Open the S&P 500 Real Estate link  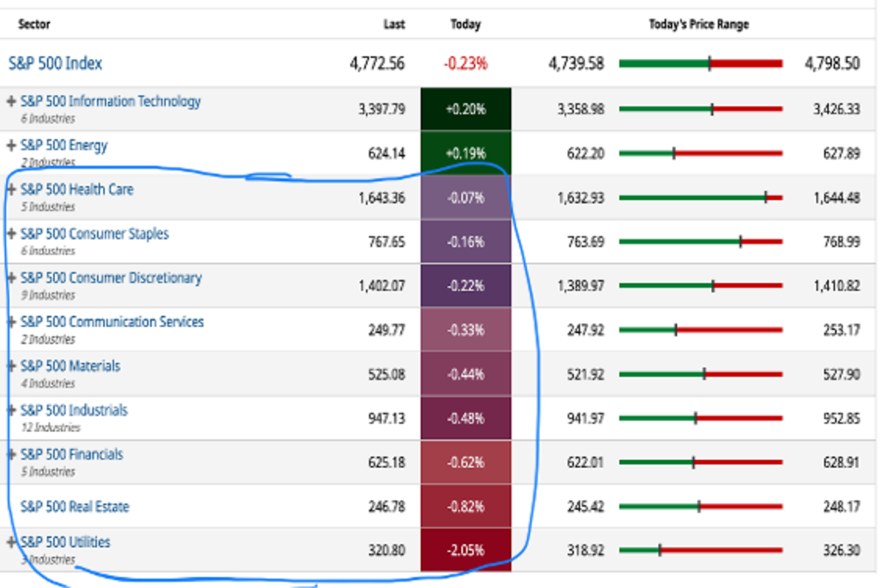pos(75,506)
